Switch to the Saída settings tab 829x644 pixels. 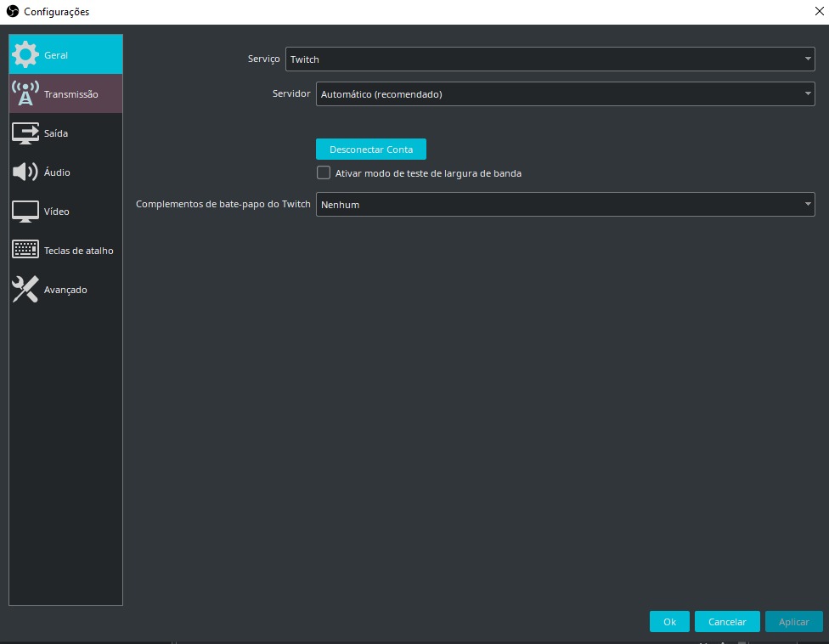pos(56,133)
